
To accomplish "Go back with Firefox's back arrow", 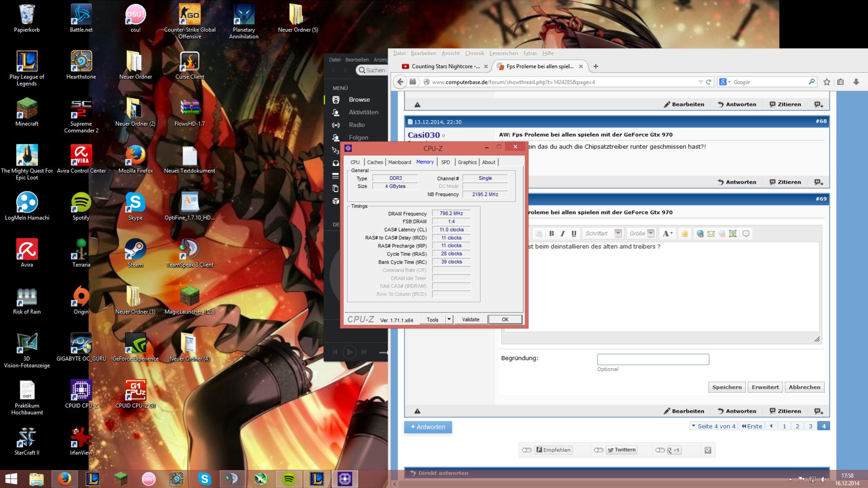I will point(400,82).
